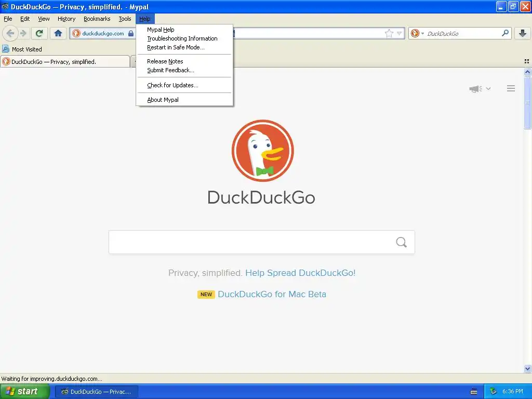This screenshot has height=399, width=532.
Task: Select the DuckDuckGo browser tab
Action: [65, 61]
